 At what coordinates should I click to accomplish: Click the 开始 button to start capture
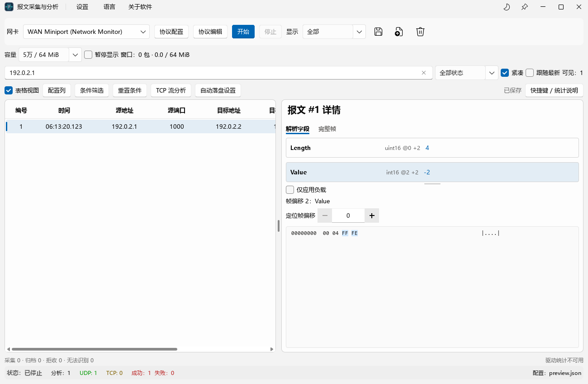pos(243,32)
